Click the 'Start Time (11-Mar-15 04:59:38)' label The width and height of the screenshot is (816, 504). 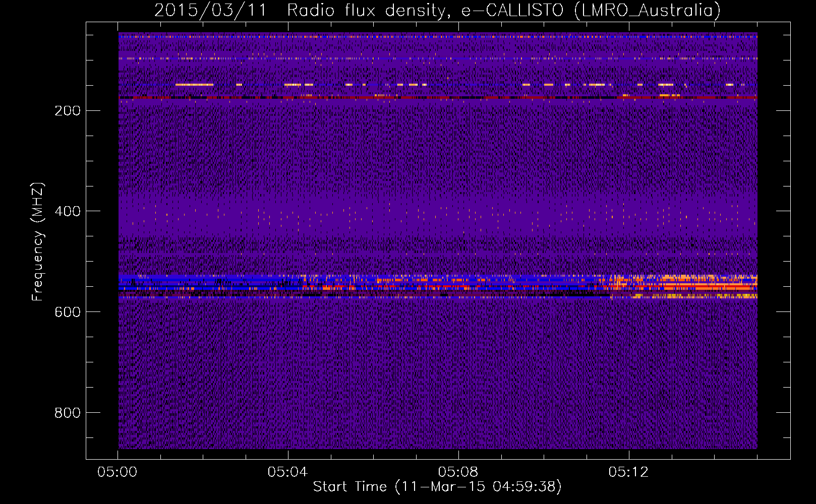pos(437,487)
